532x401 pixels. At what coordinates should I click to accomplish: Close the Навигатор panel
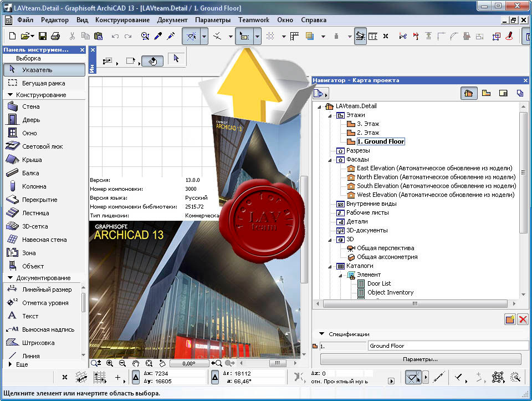click(525, 80)
